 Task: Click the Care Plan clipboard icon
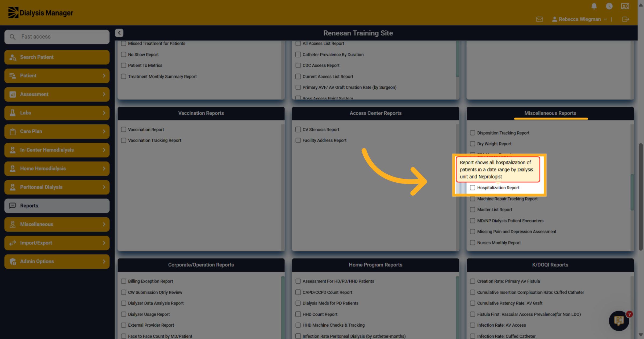pos(13,131)
